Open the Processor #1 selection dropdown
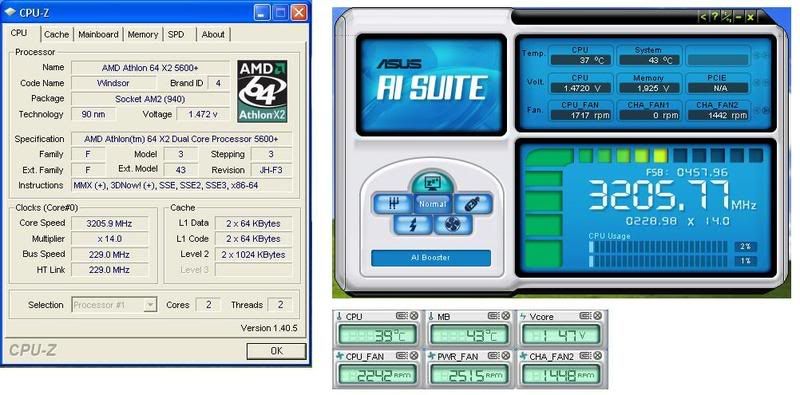 pyautogui.click(x=114, y=305)
